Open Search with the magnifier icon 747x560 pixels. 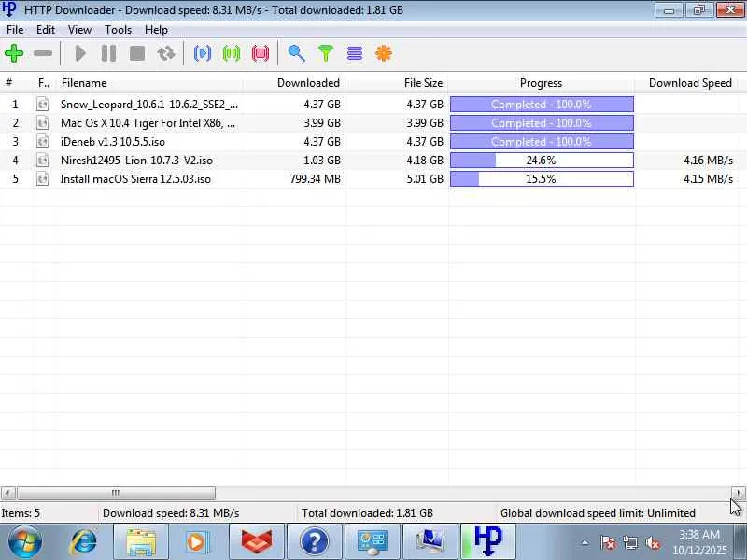[296, 53]
